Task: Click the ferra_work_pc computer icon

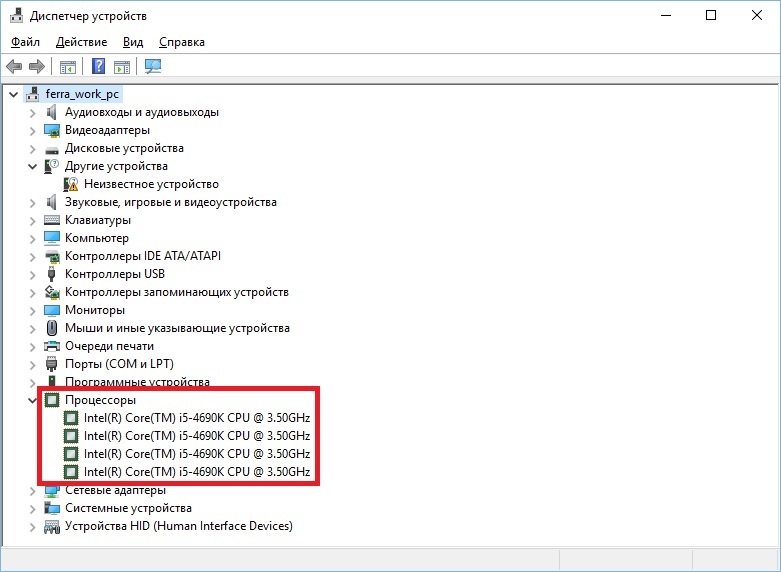Action: pyautogui.click(x=32, y=94)
